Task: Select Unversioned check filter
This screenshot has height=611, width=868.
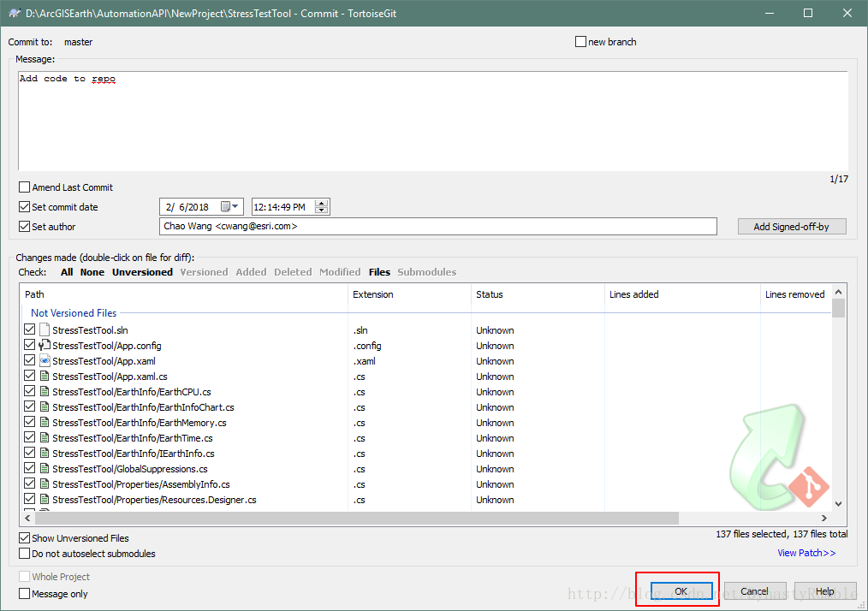Action: [142, 272]
